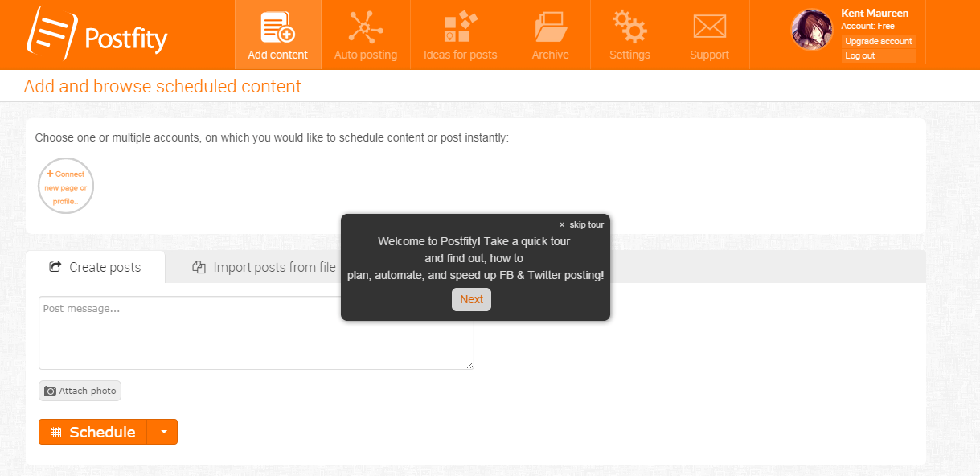Viewport: 980px width, 476px height.
Task: Skip the welcome tour
Action: (581, 224)
